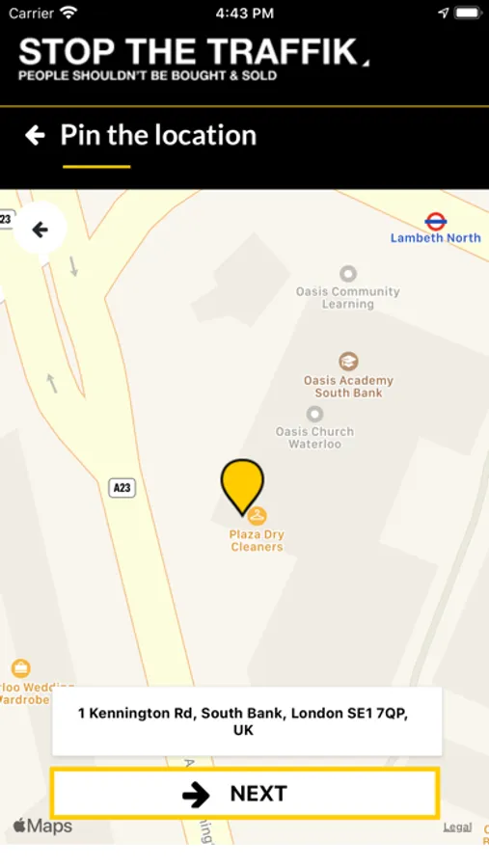
Task: Tap the Pin the location title
Action: click(158, 135)
